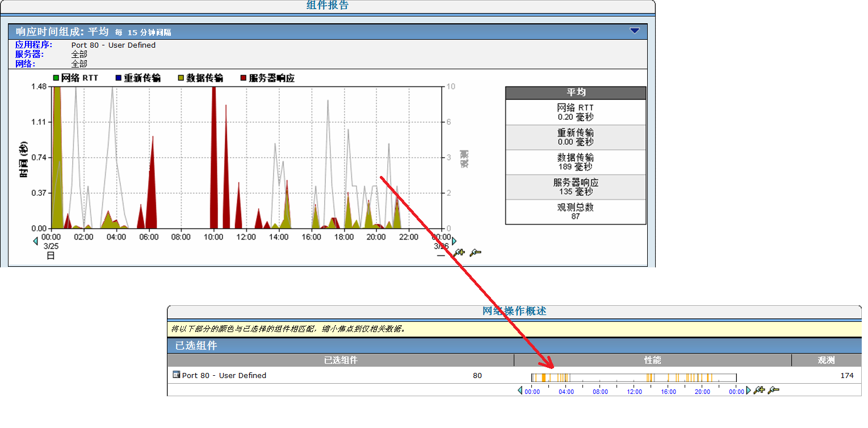
Task: Go to next period on response chart
Action: pyautogui.click(x=454, y=241)
